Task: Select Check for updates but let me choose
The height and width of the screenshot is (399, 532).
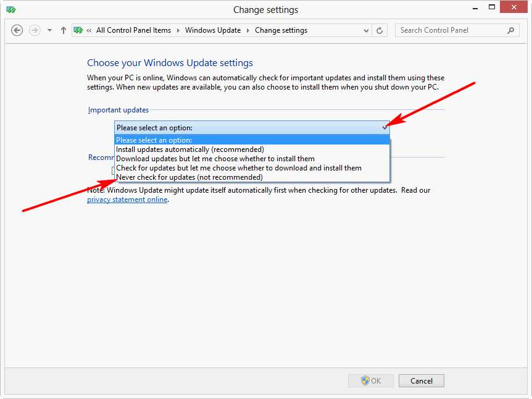Action: click(x=252, y=168)
